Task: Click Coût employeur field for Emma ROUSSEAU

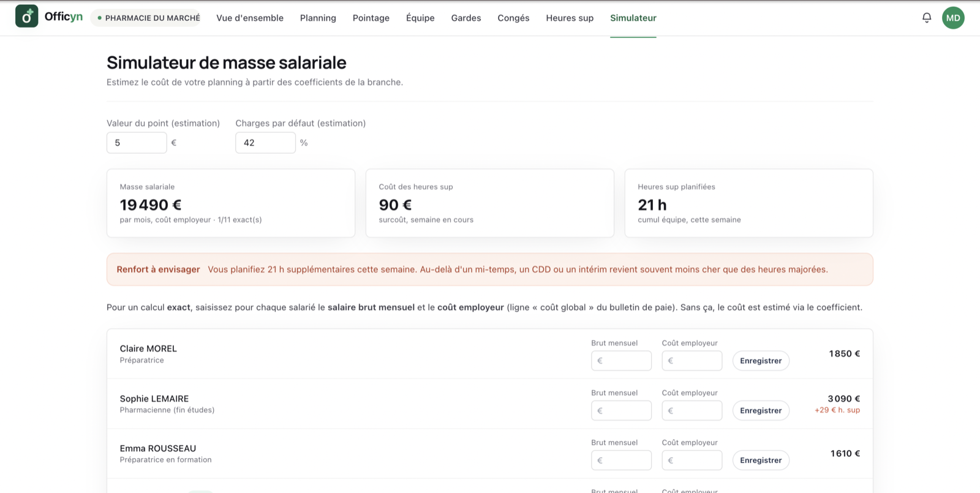Action: 692,460
